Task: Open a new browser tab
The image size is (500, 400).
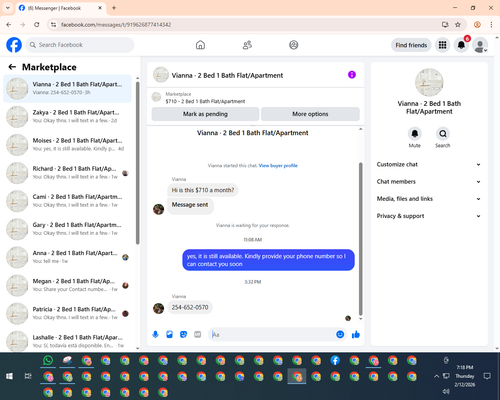Action: click(x=114, y=8)
